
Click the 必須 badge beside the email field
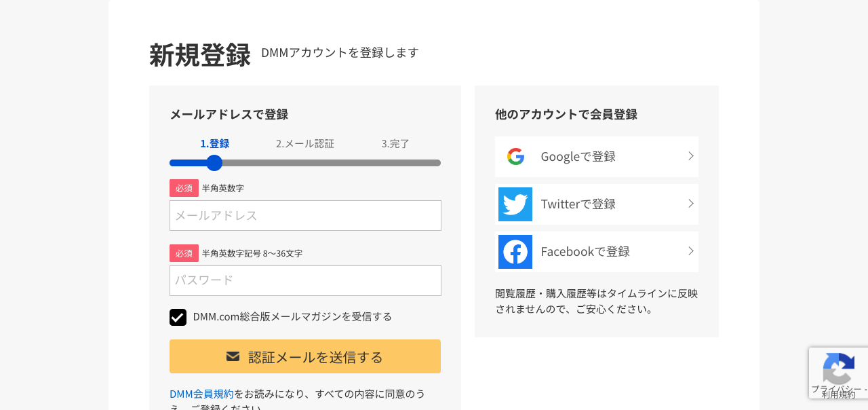click(x=183, y=188)
